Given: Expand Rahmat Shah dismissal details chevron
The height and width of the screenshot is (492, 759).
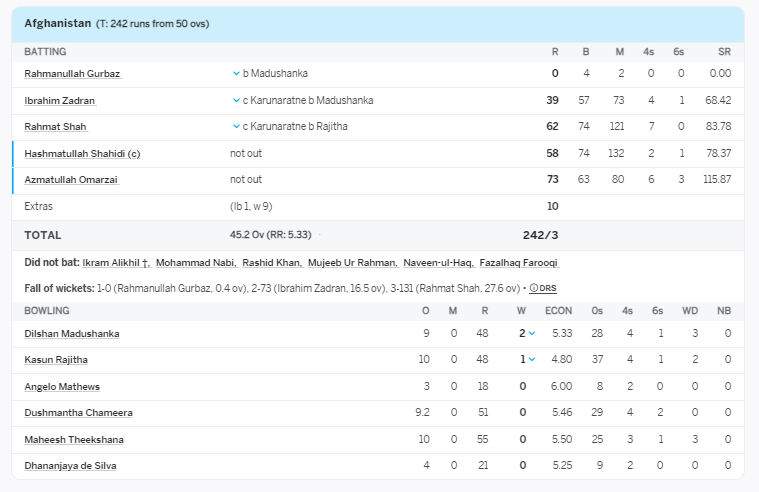Looking at the screenshot, I should pos(236,127).
